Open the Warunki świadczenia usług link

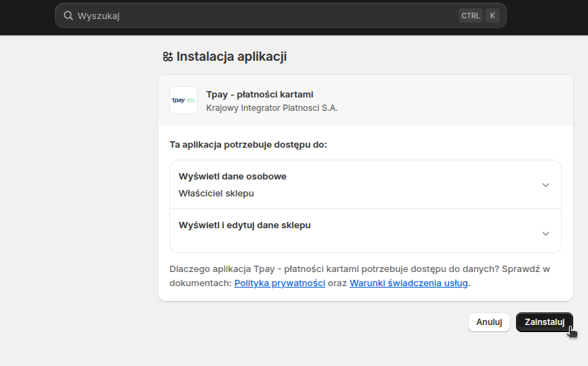pos(409,283)
